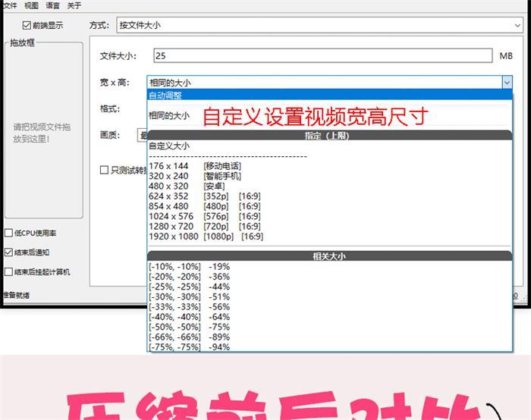Viewport: 531px width, 420px height.
Task: Choose the [-50%, -50%] -75% option
Action: (x=330, y=327)
